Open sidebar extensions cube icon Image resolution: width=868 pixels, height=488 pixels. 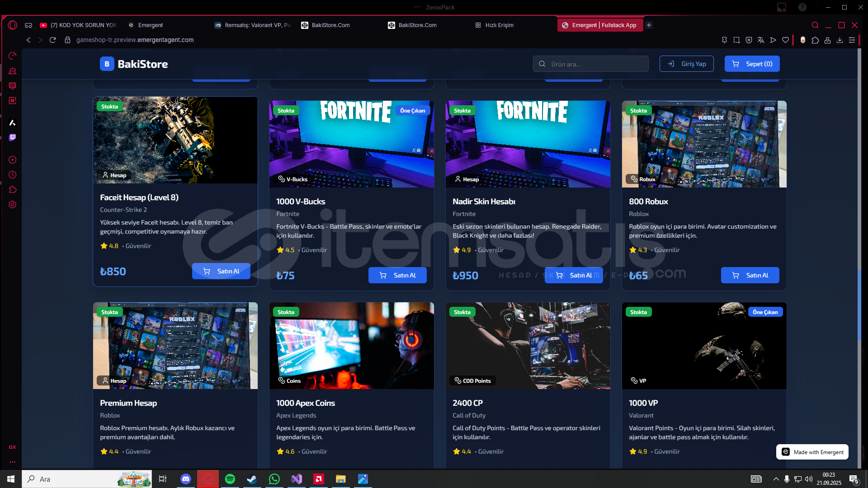(x=12, y=190)
